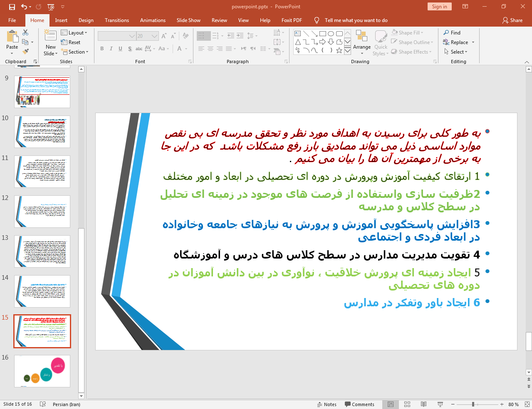Open the Insert tab
532x409 pixels.
click(61, 20)
